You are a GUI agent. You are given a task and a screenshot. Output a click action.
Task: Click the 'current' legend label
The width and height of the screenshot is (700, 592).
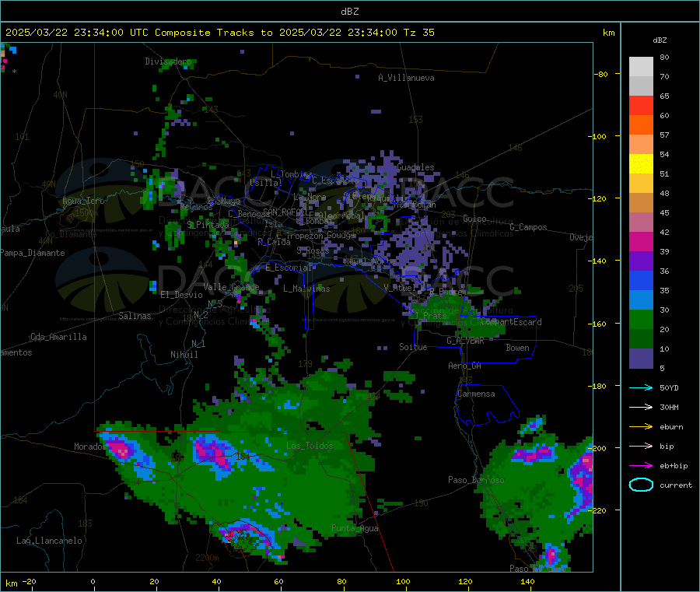(676, 485)
